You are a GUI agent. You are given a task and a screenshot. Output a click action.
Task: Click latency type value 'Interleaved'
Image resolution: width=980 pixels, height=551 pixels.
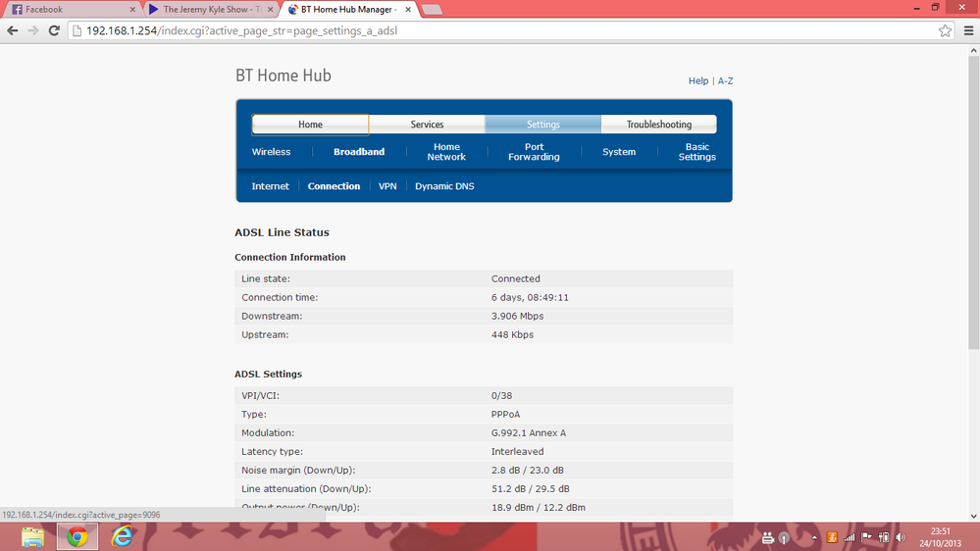pos(518,452)
